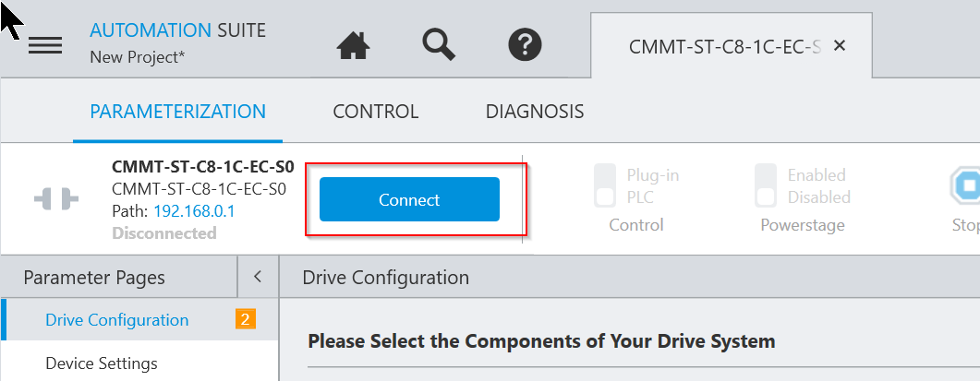Screen dimensions: 980x381
Task: Click the disconnected plug status icon
Action: [56, 200]
